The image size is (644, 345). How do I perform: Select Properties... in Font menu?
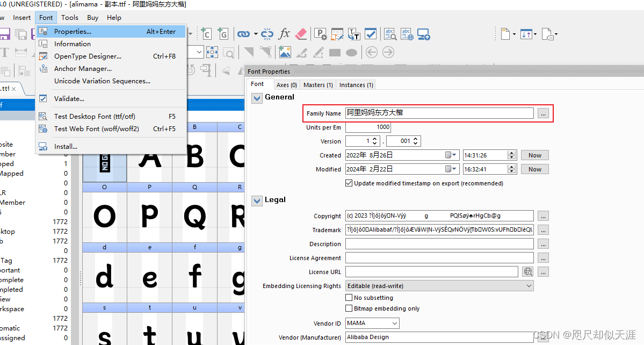click(x=111, y=32)
